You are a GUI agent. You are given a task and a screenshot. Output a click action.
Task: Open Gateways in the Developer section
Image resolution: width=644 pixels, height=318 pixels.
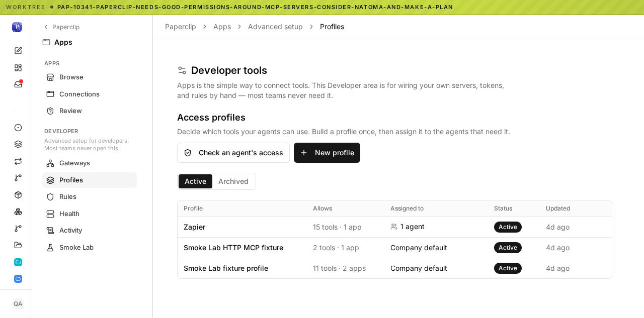(x=90, y=163)
